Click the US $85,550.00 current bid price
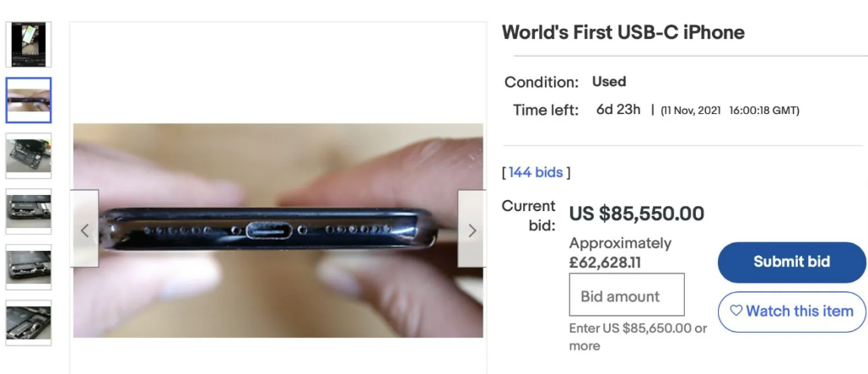Screen dimensions: 868x374 (x=636, y=214)
